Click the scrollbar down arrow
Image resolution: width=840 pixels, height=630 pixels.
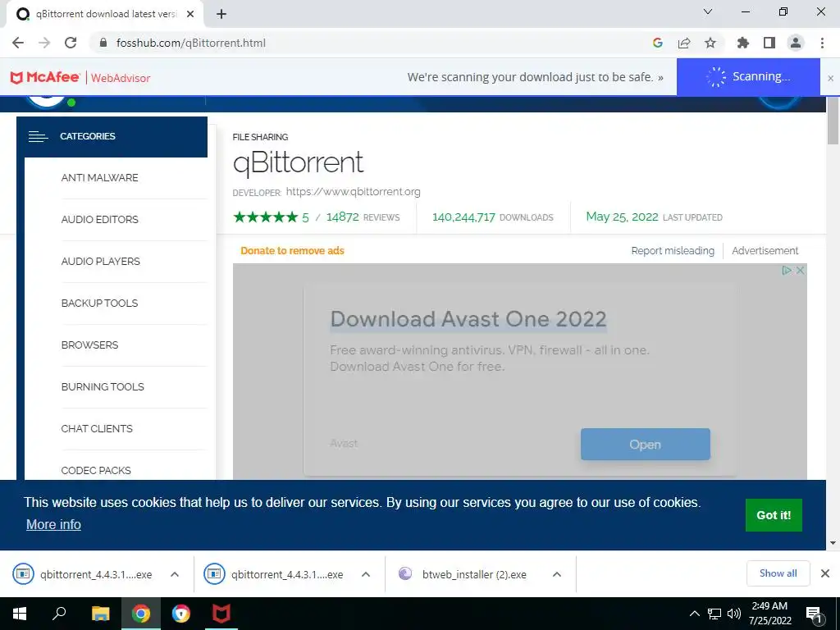pyautogui.click(x=833, y=543)
